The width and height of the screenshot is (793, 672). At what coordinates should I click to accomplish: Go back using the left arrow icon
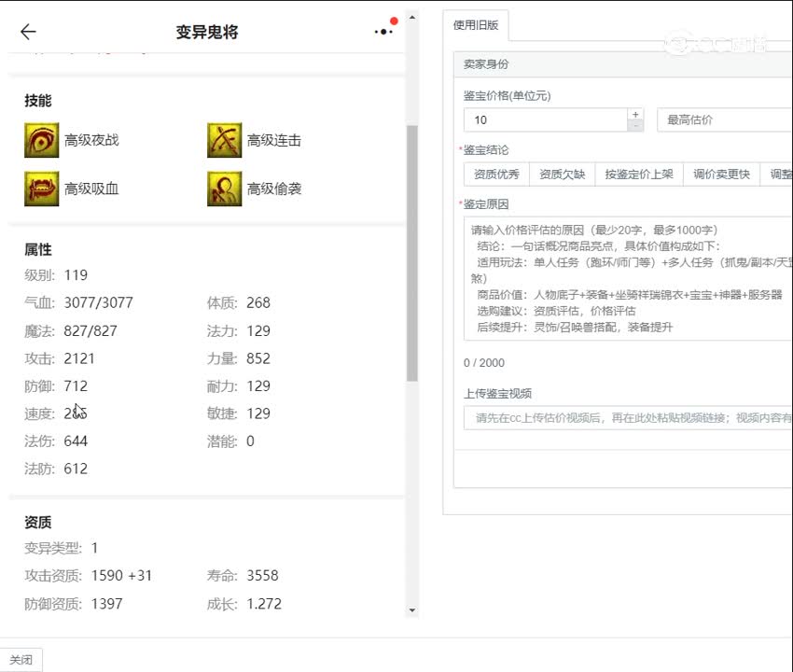point(28,32)
